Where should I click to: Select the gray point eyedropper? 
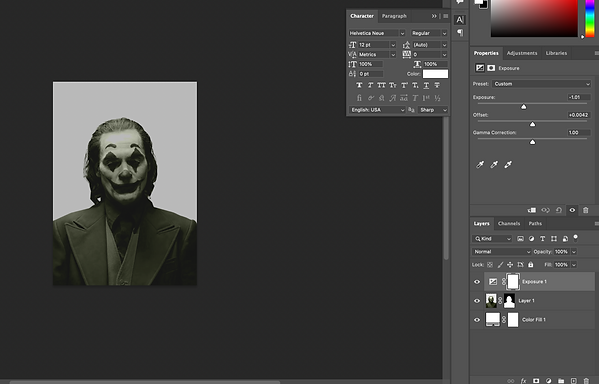494,165
